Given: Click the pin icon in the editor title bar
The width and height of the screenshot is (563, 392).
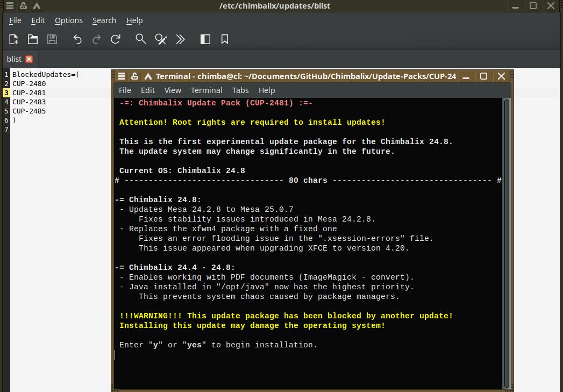Looking at the screenshot, I should pyautogui.click(x=23, y=5).
